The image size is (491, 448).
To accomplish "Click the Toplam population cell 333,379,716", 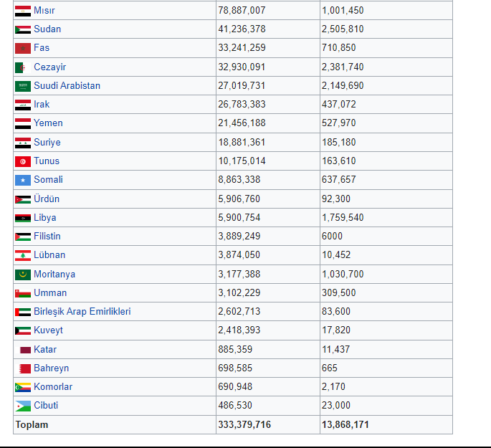I will tap(244, 425).
